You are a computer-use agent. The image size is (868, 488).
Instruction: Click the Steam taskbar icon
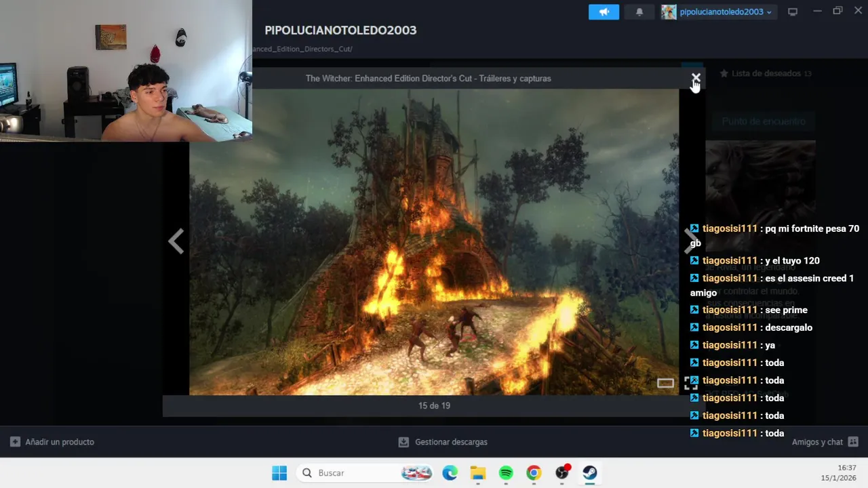click(x=590, y=473)
